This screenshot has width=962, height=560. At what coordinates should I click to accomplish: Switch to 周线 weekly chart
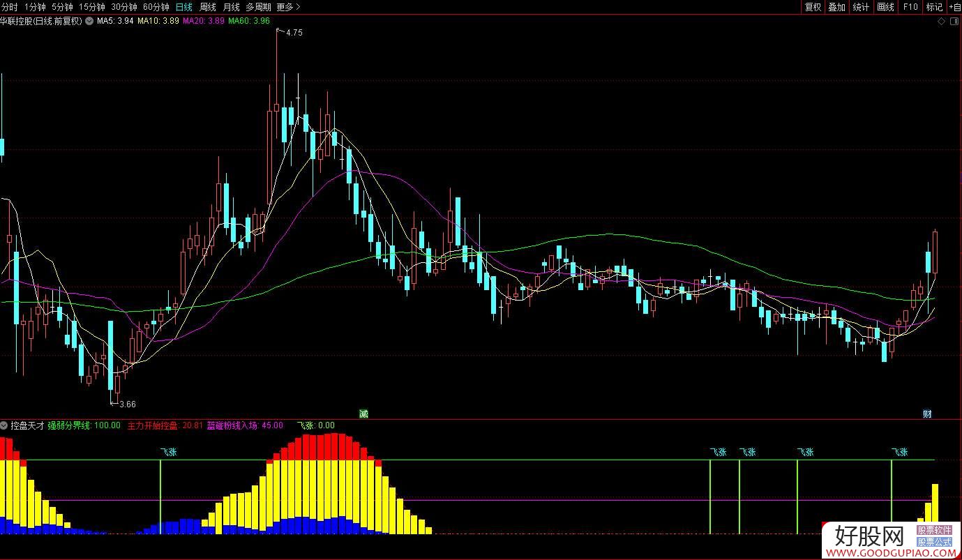click(x=207, y=7)
